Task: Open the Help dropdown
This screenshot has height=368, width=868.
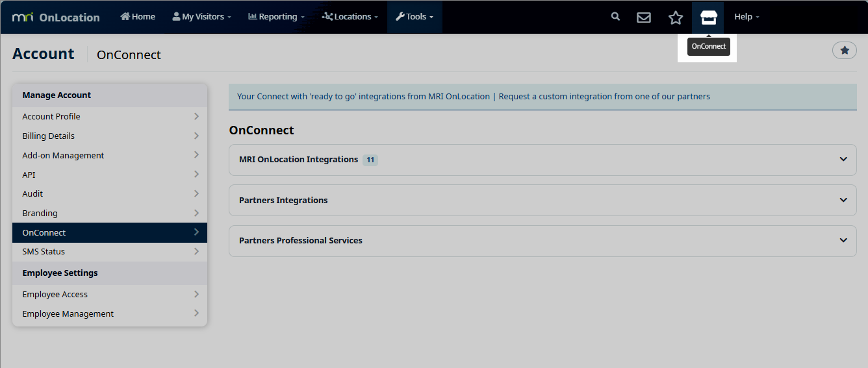Action: pyautogui.click(x=747, y=17)
